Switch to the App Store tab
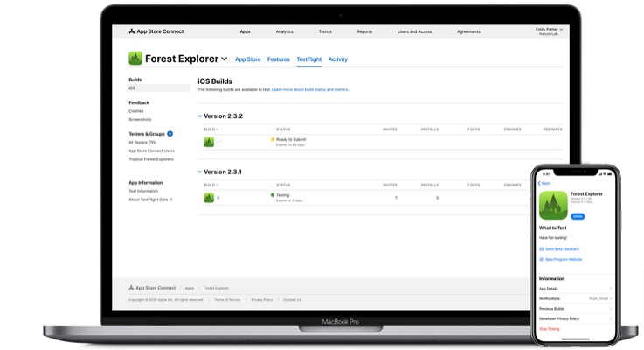This screenshot has width=644, height=350. tap(247, 59)
